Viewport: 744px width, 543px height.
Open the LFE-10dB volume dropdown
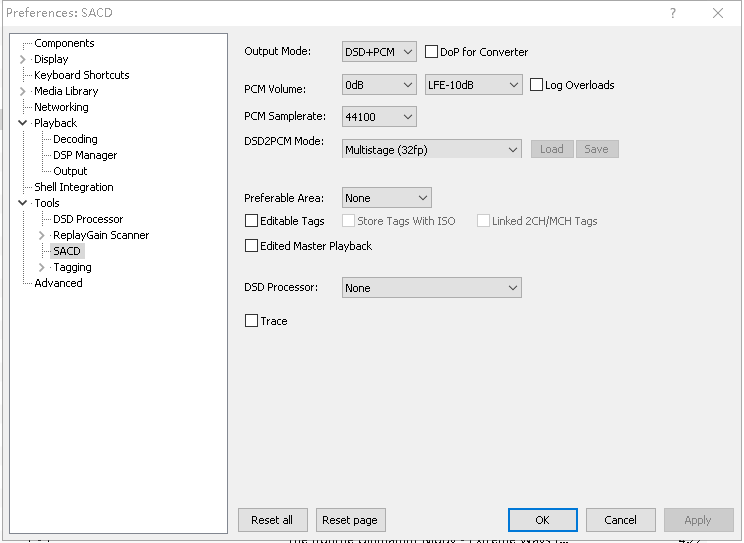(473, 85)
